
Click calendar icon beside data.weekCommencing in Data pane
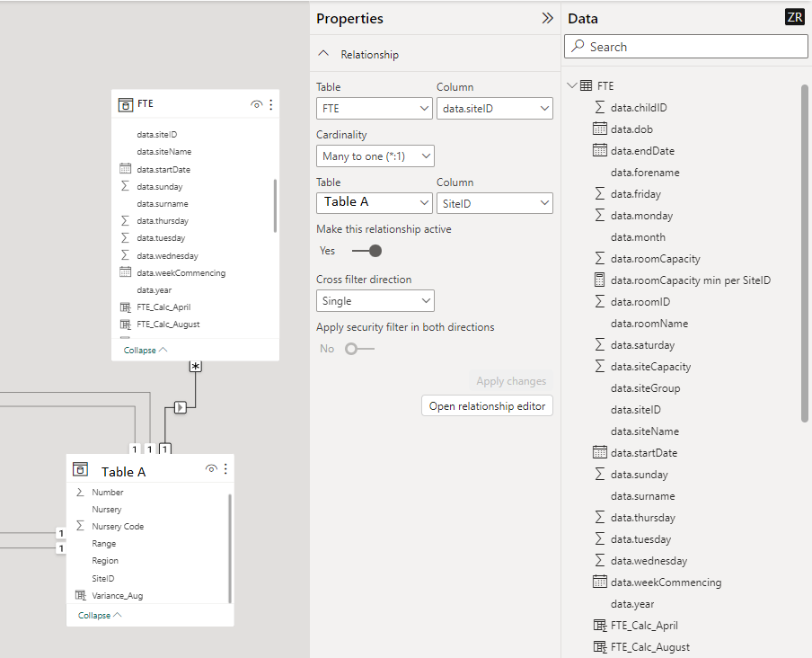point(600,582)
